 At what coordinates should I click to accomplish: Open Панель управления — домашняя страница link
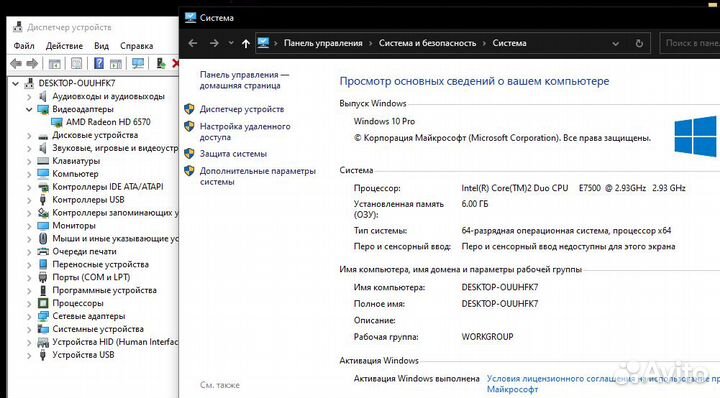coord(244,80)
